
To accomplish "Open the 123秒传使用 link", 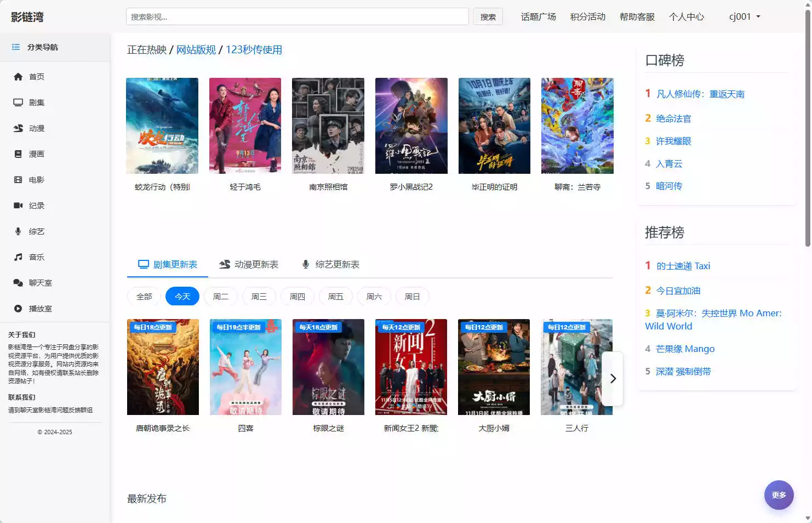I will [254, 50].
